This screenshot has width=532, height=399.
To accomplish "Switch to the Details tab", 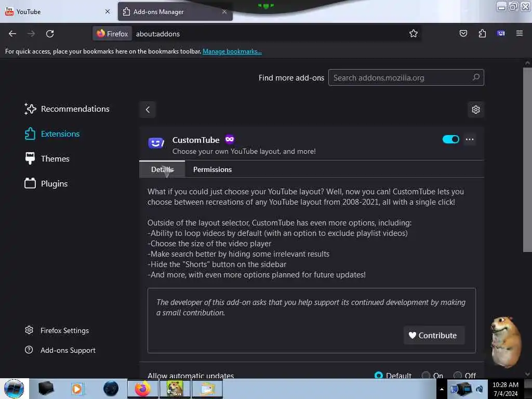I will pyautogui.click(x=162, y=169).
